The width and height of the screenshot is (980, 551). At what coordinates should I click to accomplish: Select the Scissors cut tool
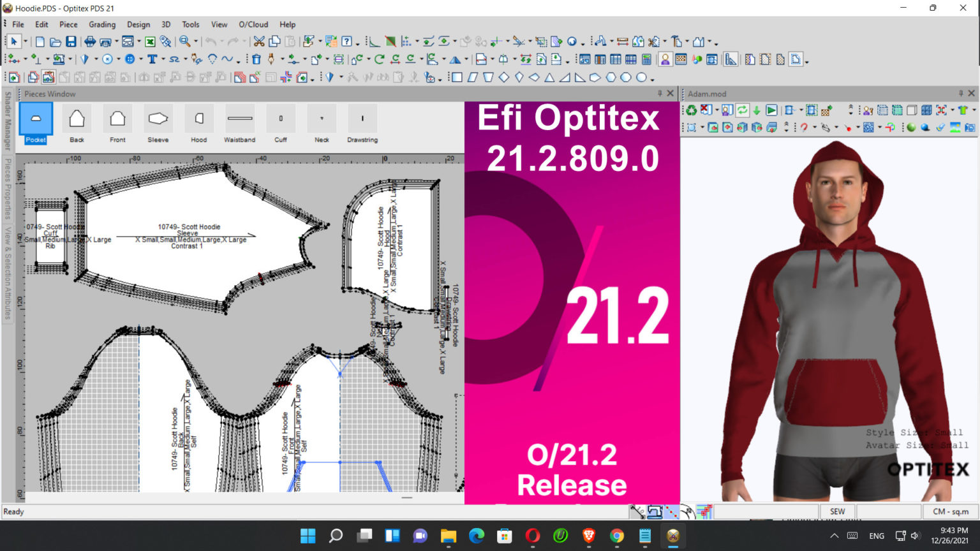click(260, 42)
